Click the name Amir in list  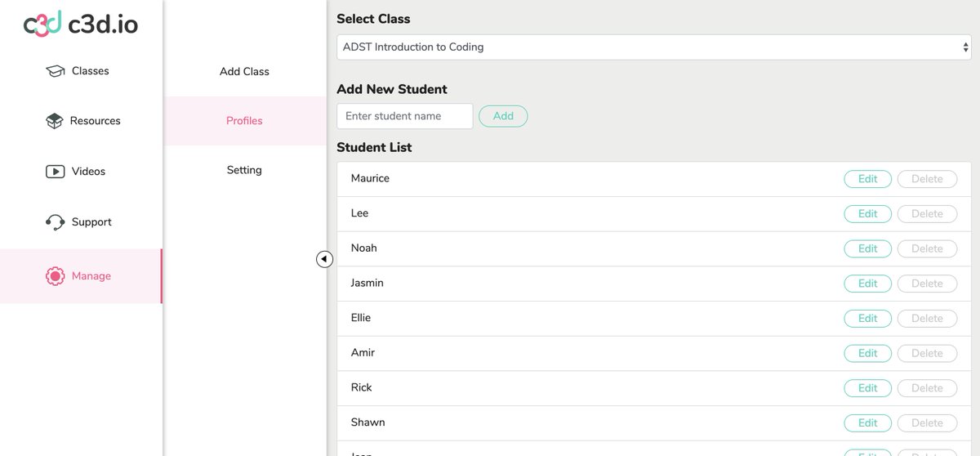pyautogui.click(x=363, y=353)
